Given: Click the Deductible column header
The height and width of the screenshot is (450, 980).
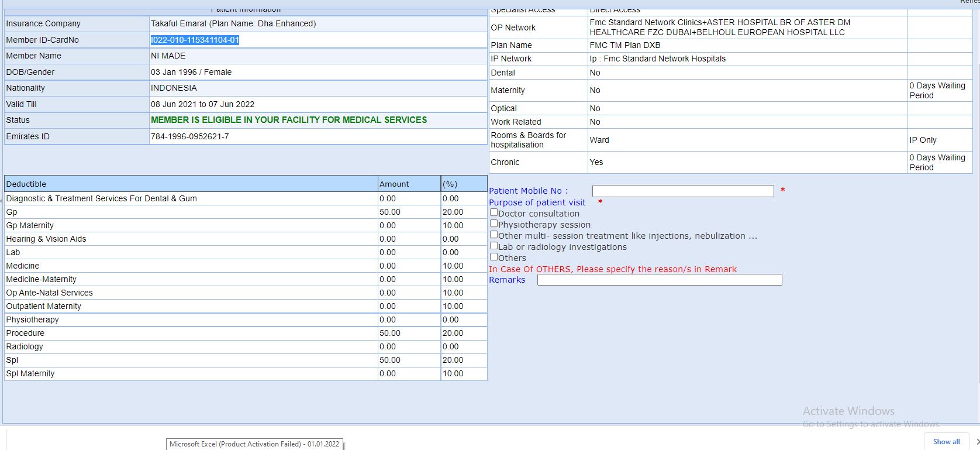Looking at the screenshot, I should pos(26,184).
